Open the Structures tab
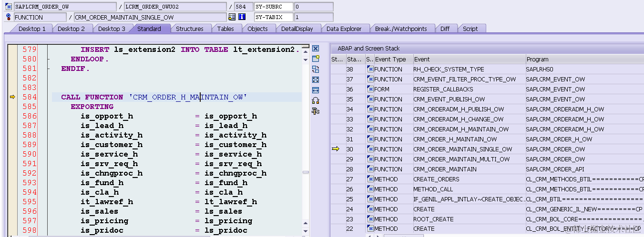Viewport: 644px width, 237px height. point(190,29)
